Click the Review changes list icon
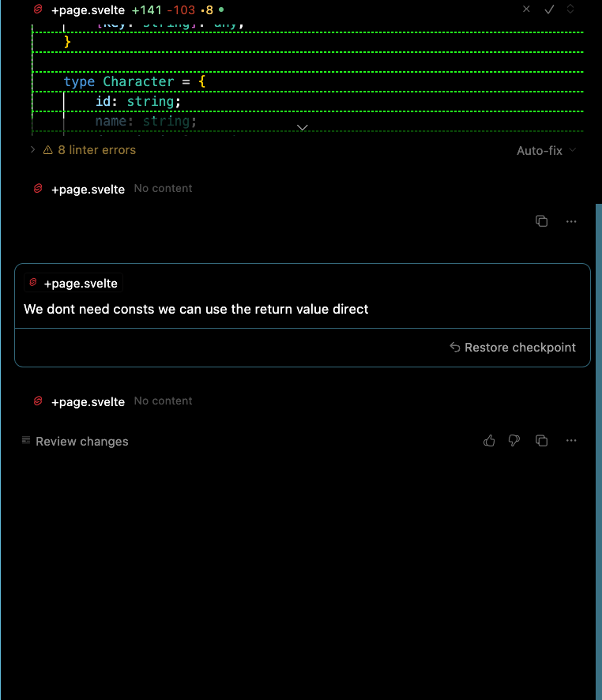This screenshot has height=700, width=602. (26, 441)
